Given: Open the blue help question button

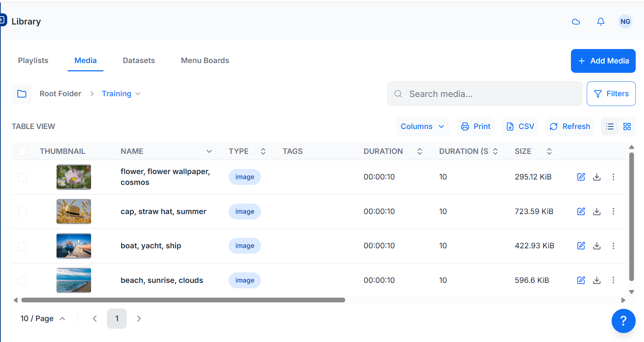Looking at the screenshot, I should pos(623,321).
